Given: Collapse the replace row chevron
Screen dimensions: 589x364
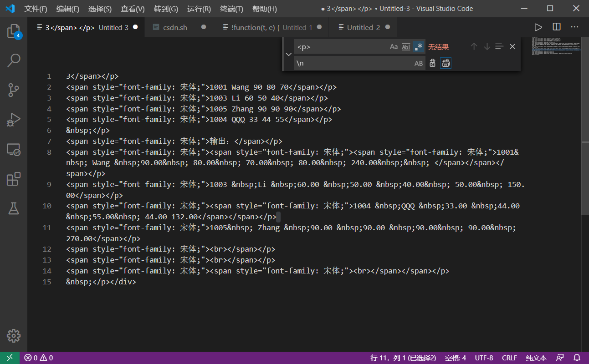Looking at the screenshot, I should [x=288, y=55].
